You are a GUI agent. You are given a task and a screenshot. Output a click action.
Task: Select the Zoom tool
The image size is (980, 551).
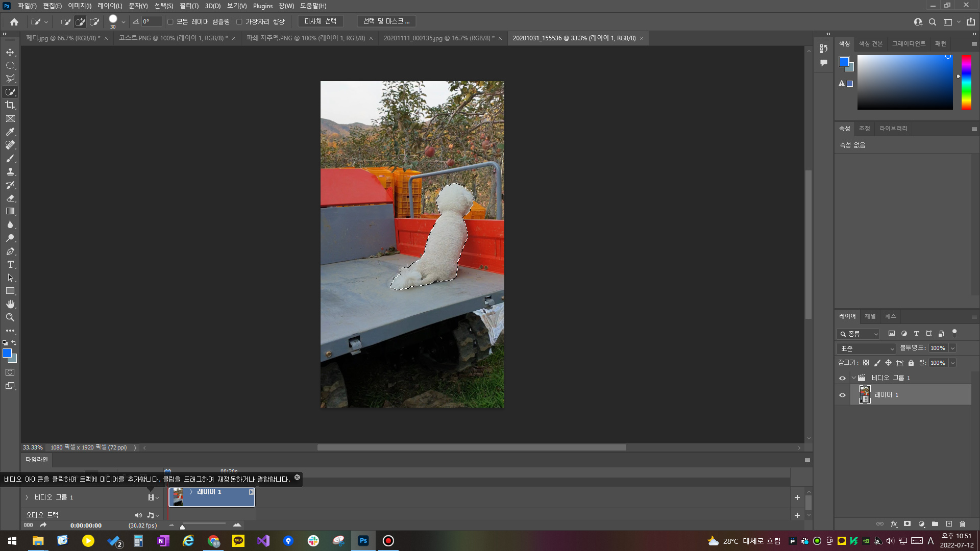point(10,317)
